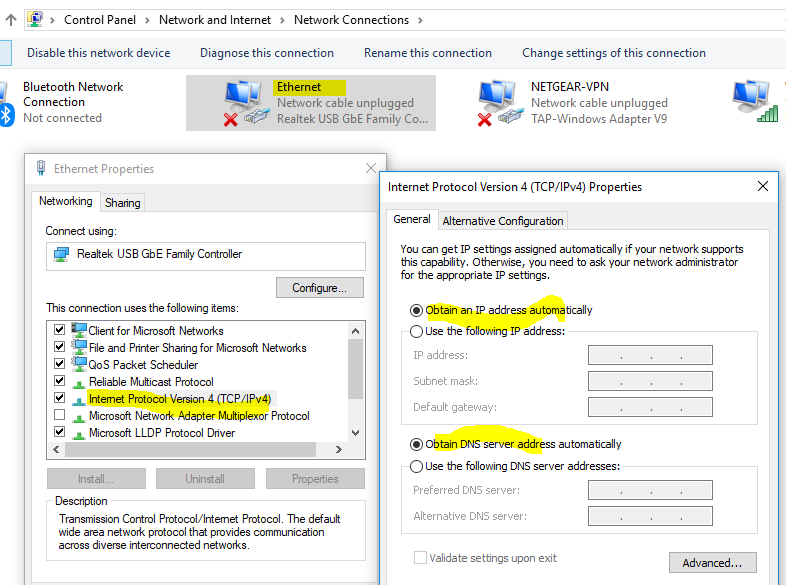Click the Internet Protocol Version 4 item icon

click(79, 401)
